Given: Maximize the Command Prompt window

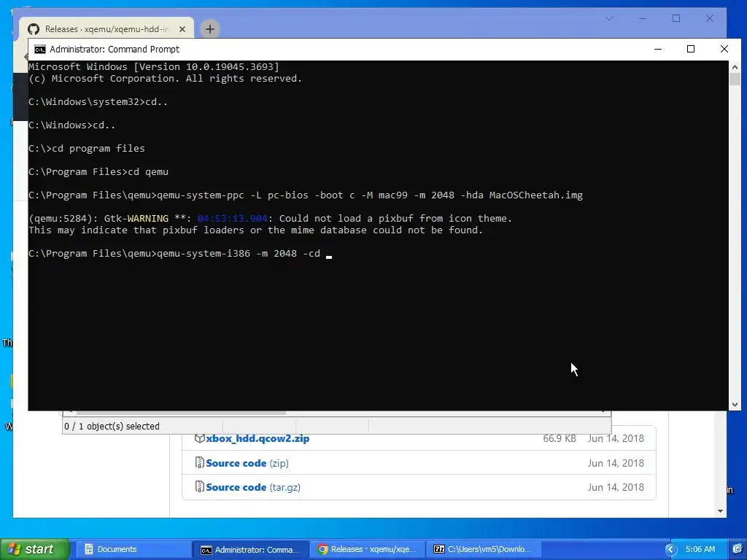Looking at the screenshot, I should click(x=691, y=49).
